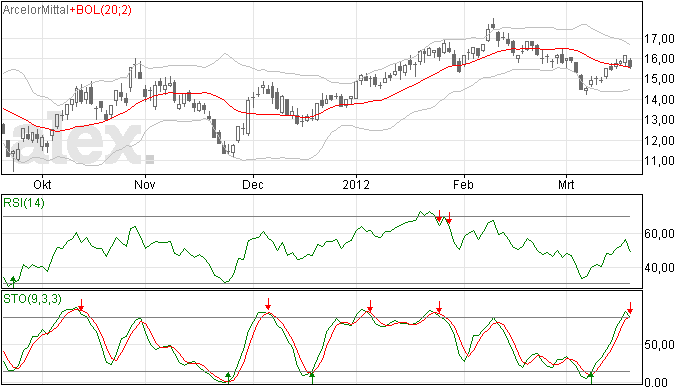This screenshot has height=387, width=690.
Task: Click the 60,00 RSI axis value
Action: click(660, 234)
